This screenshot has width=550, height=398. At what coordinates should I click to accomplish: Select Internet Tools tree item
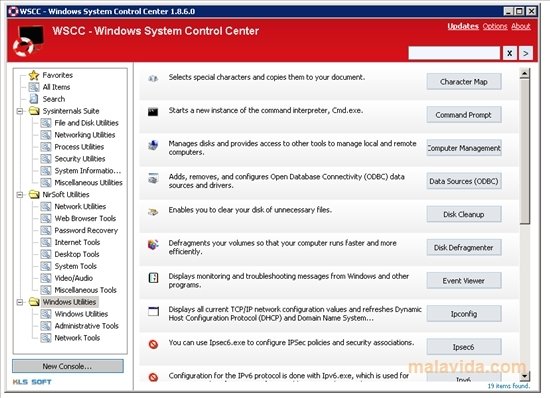pos(77,242)
